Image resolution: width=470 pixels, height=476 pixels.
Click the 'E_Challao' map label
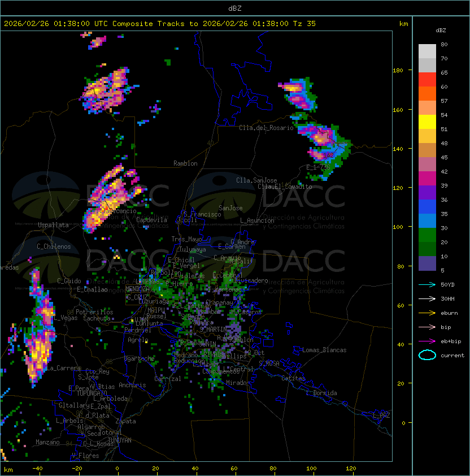pos(92,289)
